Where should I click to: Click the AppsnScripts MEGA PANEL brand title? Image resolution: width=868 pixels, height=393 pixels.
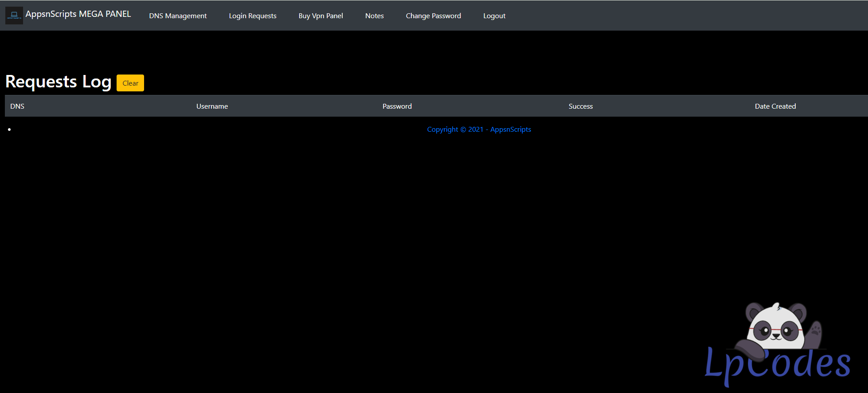[x=78, y=14]
